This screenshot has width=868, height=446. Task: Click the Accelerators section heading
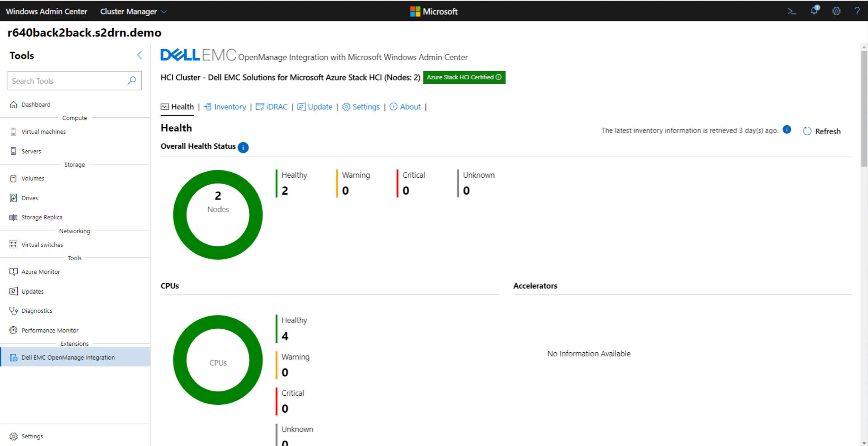pos(535,286)
